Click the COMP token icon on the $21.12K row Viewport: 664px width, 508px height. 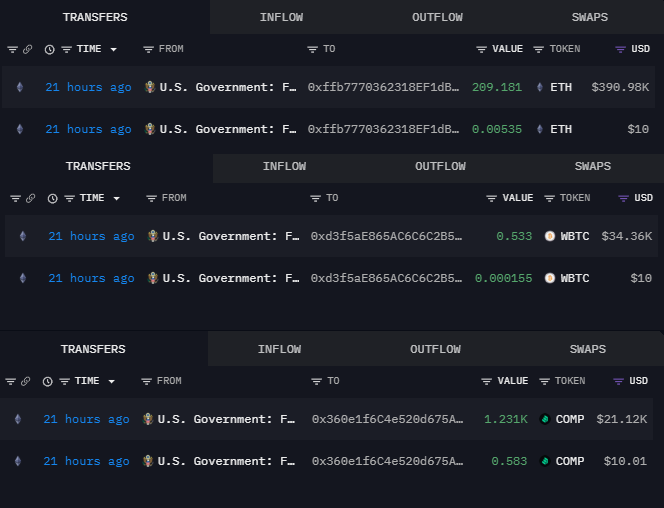point(545,419)
